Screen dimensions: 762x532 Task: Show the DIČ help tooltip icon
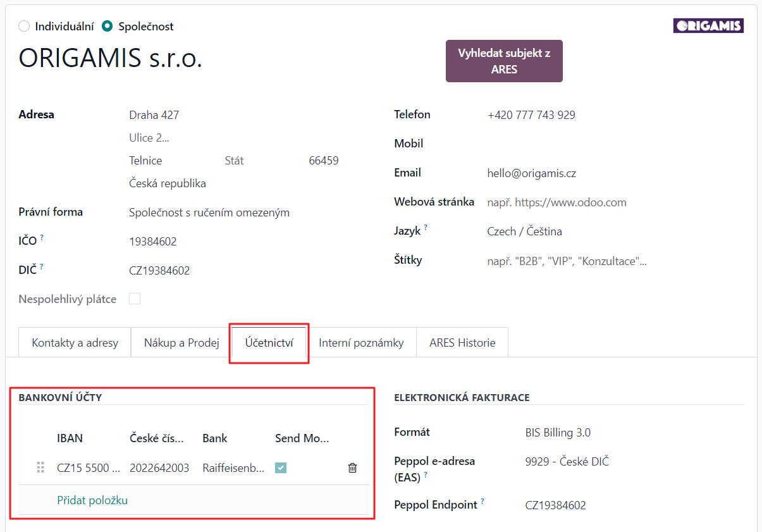42,267
